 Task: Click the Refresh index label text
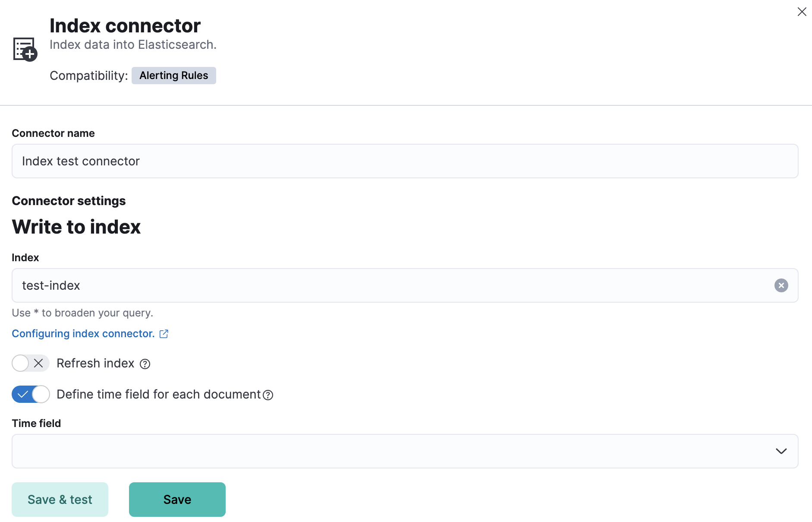pyautogui.click(x=95, y=364)
